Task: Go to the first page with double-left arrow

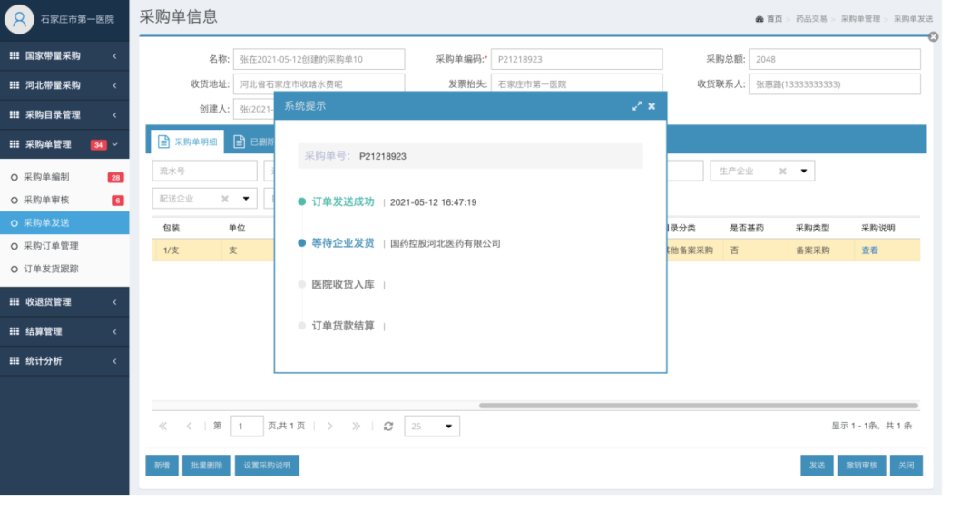Action: pos(163,426)
